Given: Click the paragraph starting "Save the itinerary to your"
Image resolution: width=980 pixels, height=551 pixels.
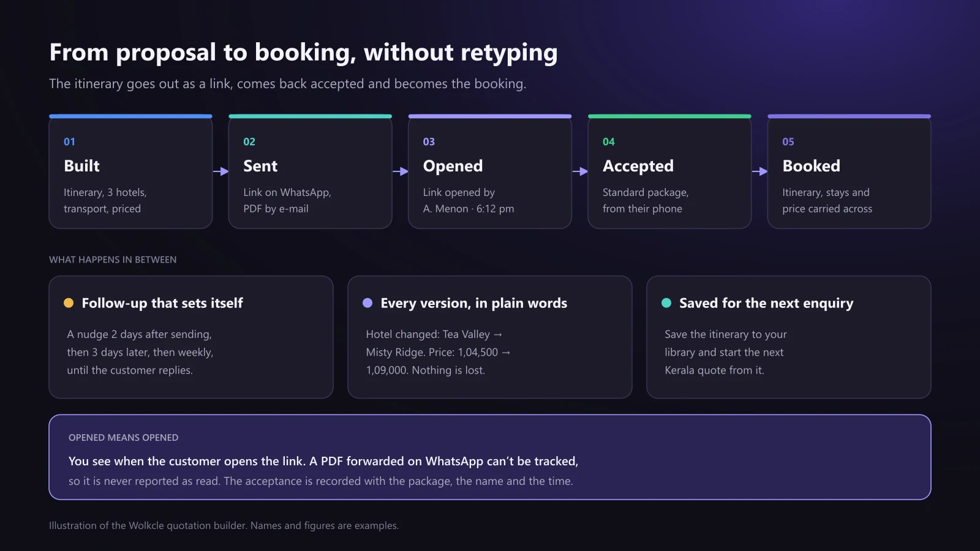Looking at the screenshot, I should pos(726,352).
